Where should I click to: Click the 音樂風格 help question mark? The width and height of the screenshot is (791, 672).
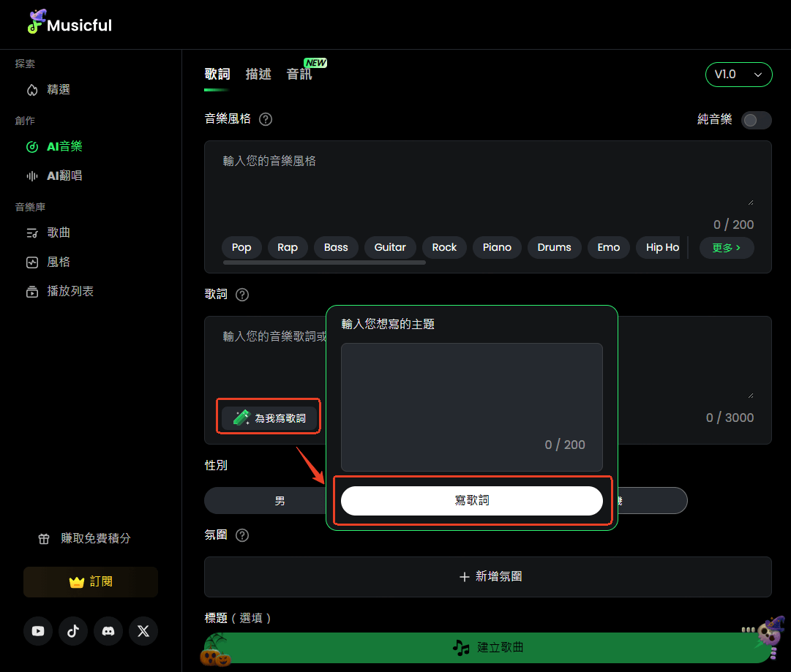pyautogui.click(x=265, y=118)
